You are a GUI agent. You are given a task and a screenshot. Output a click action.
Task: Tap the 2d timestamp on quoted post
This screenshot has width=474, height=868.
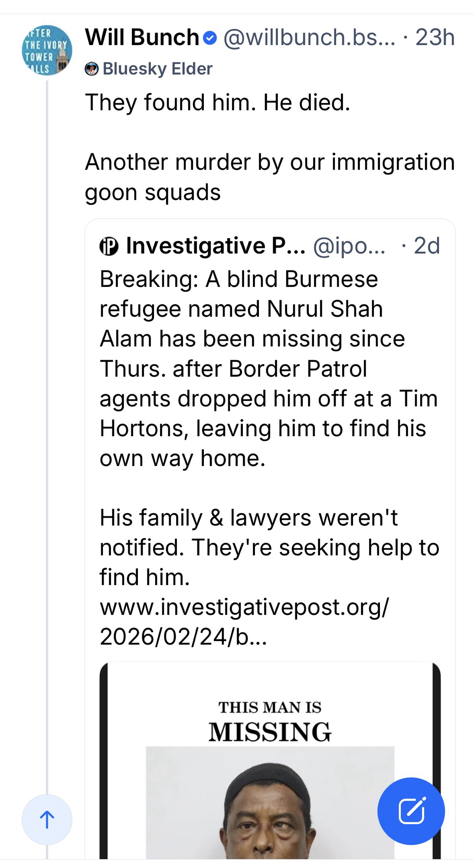click(x=427, y=246)
